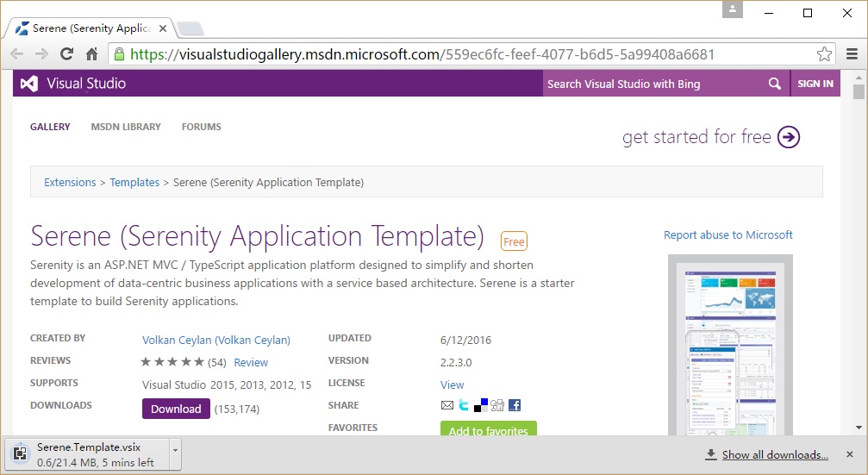Click the five-star rating

point(172,362)
